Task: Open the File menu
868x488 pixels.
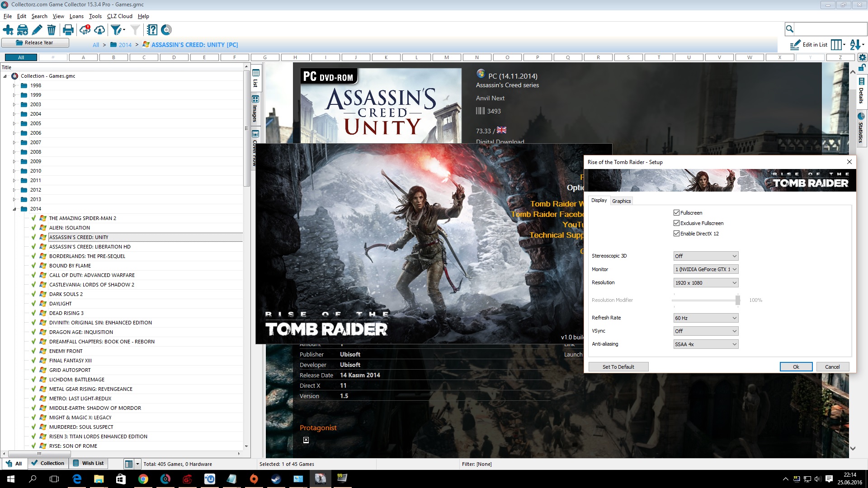Action: coord(8,16)
